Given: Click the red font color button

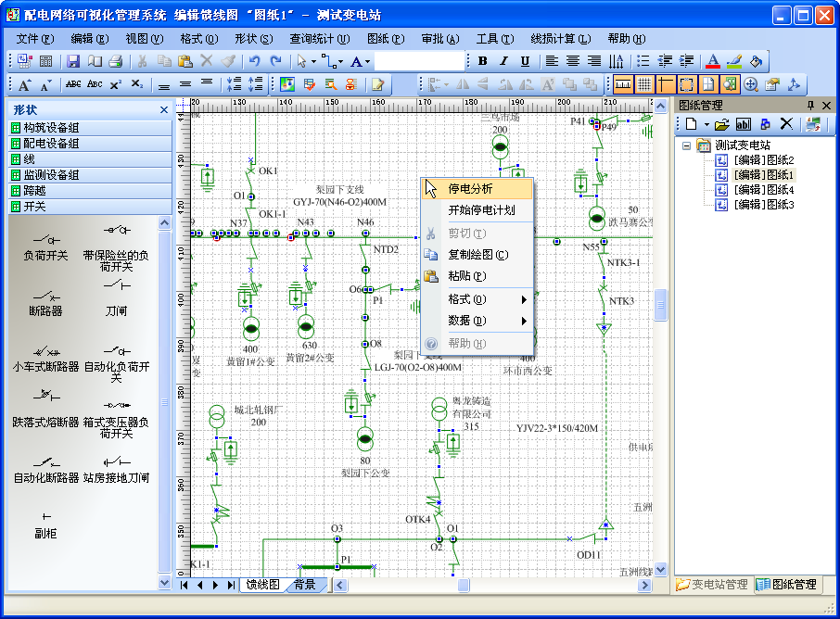Looking at the screenshot, I should click(x=712, y=61).
